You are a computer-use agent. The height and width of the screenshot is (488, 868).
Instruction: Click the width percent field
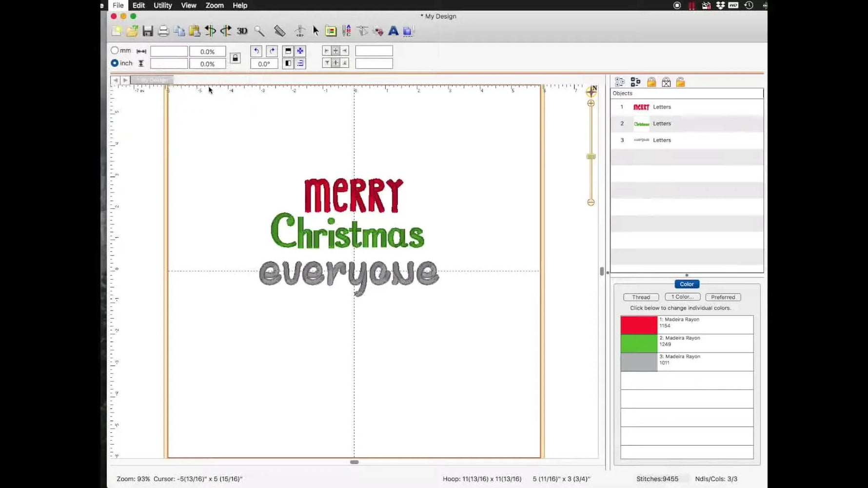[207, 51]
